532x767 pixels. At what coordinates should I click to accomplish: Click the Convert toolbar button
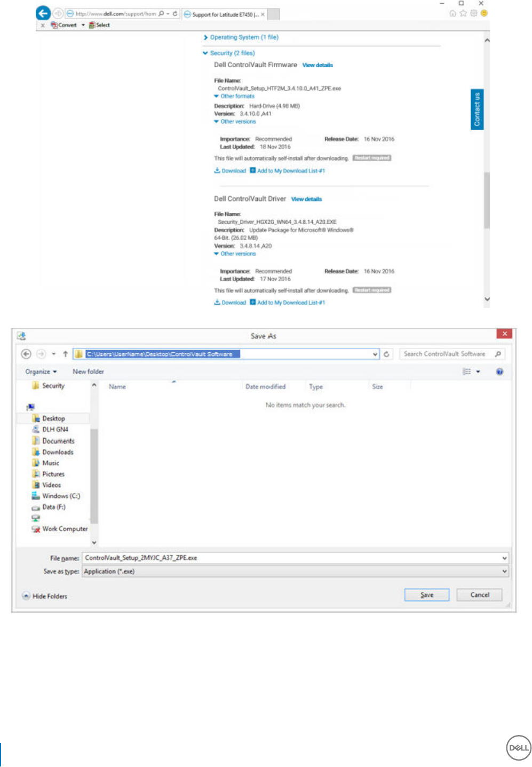click(x=64, y=25)
